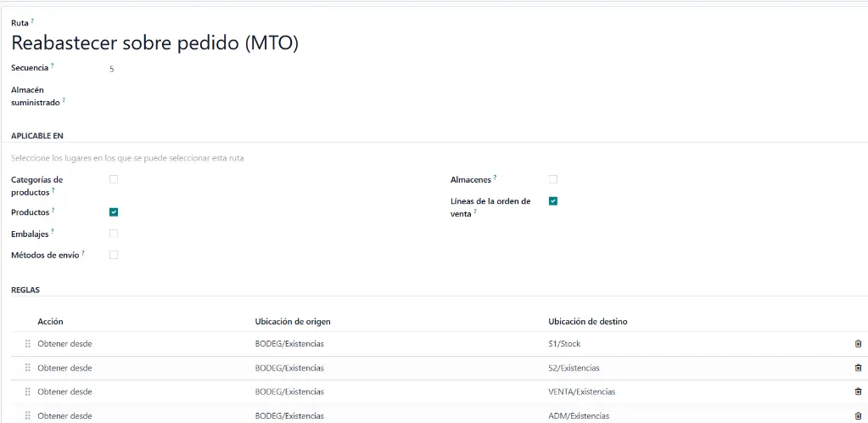Image resolution: width=868 pixels, height=423 pixels.
Task: Grab the drag handle of the ADM/Existencias rule
Action: point(28,415)
